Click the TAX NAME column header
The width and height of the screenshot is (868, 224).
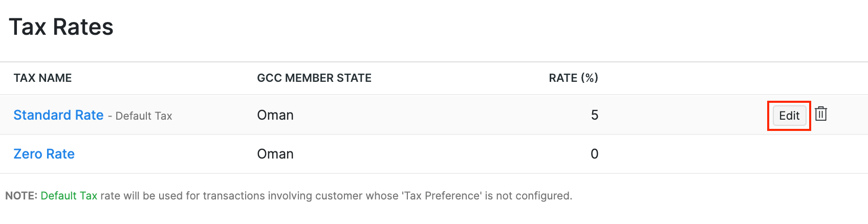[42, 78]
